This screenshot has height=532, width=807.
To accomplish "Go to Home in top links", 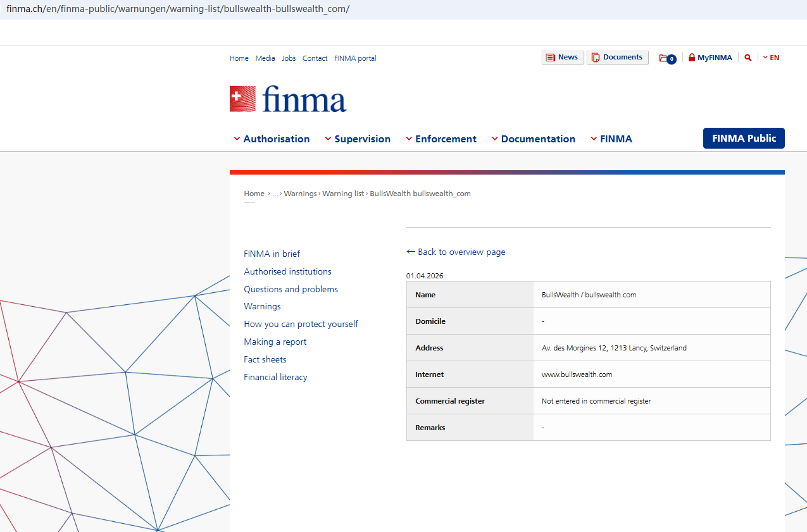I will (239, 58).
